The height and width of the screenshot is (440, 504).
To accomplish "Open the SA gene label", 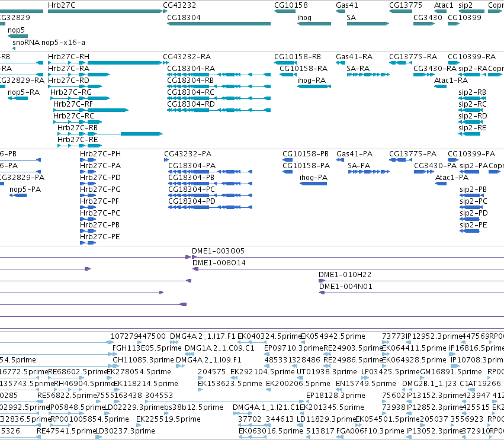I will point(351,17).
